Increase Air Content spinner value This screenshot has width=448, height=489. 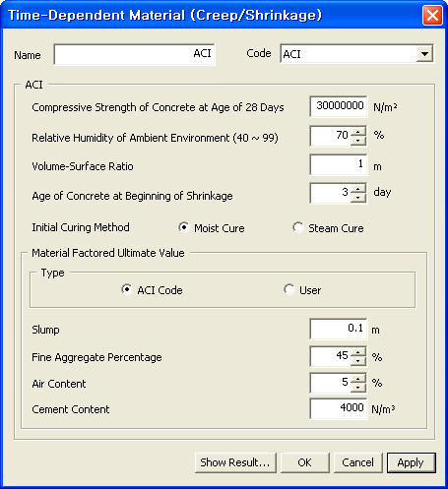click(x=358, y=379)
